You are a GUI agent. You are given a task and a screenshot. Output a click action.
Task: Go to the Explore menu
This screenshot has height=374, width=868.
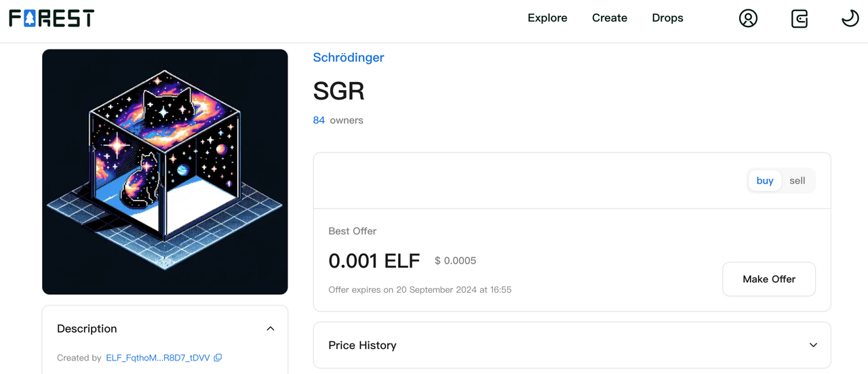point(547,18)
